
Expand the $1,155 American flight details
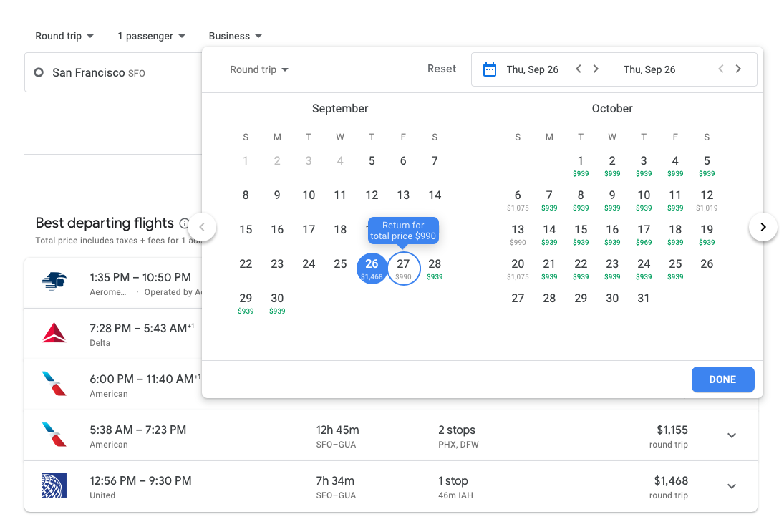(731, 435)
